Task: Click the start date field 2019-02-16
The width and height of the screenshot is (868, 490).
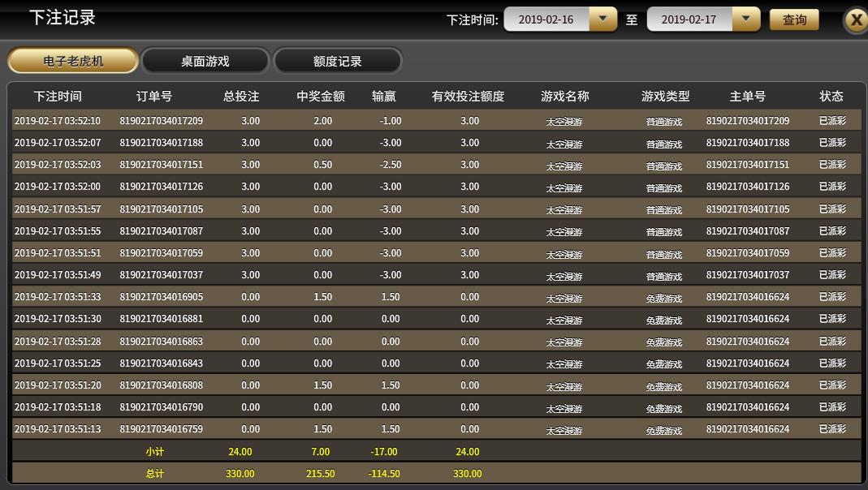Action: (546, 19)
